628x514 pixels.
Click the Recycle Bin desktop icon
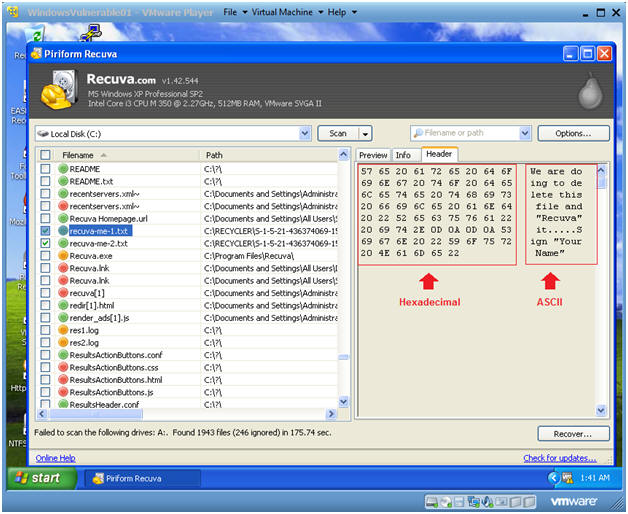(x=35, y=33)
